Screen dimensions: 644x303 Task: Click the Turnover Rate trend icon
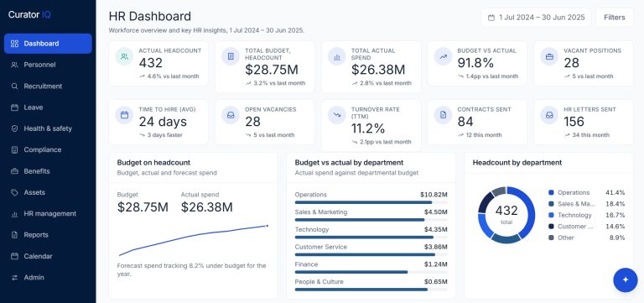tap(337, 116)
